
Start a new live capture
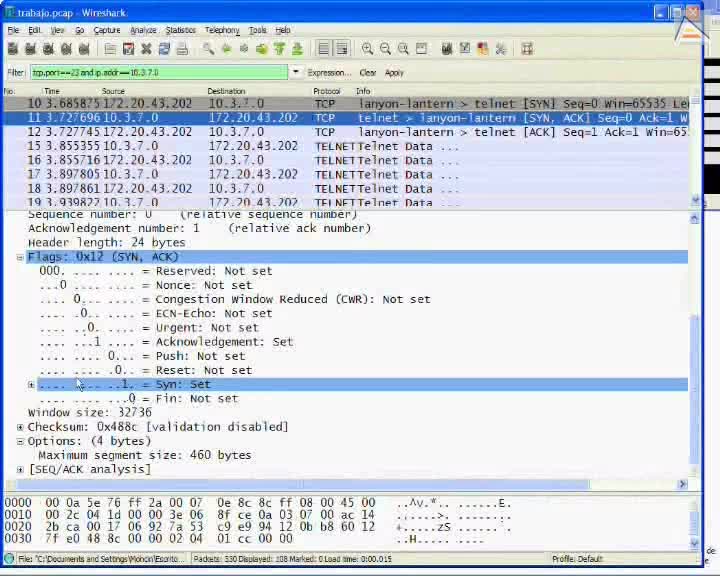48,49
